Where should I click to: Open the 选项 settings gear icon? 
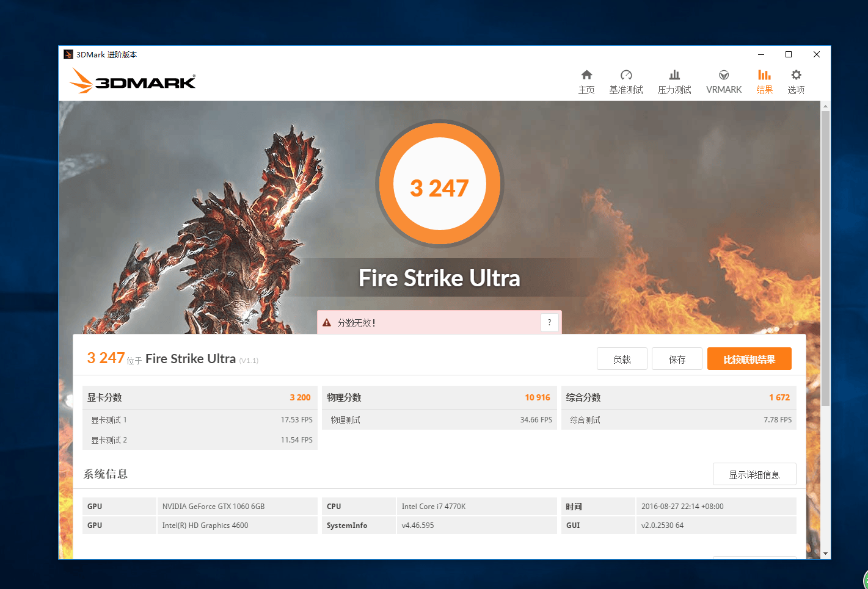click(x=796, y=75)
